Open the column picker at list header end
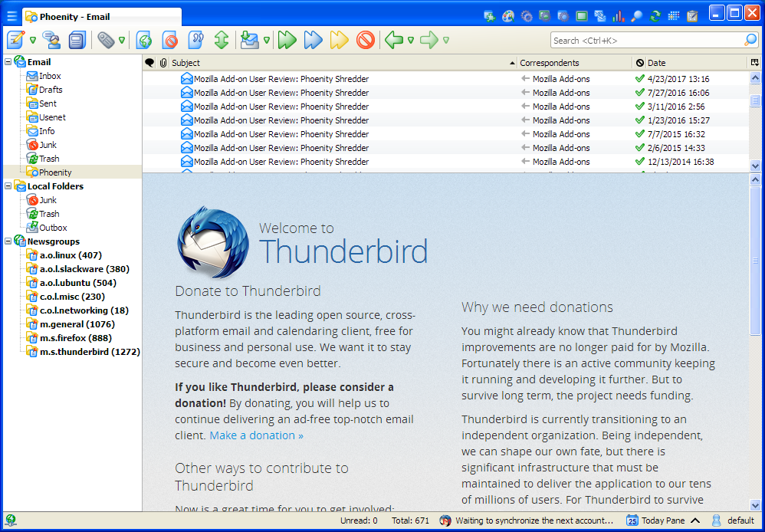Screen dimensions: 765x532 coord(755,62)
